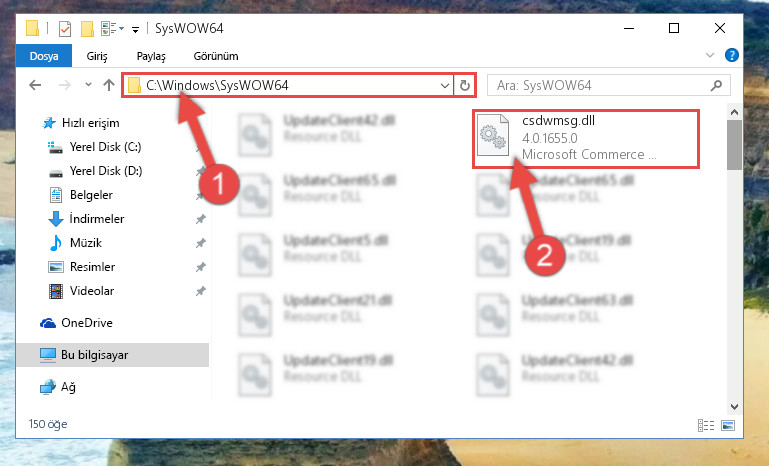Viewport: 769px width, 466px height.
Task: Click the Back navigation arrow
Action: tap(35, 85)
